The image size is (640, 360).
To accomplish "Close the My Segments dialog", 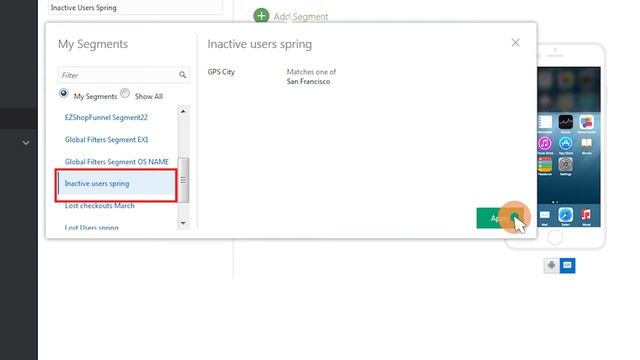I will 516,42.
